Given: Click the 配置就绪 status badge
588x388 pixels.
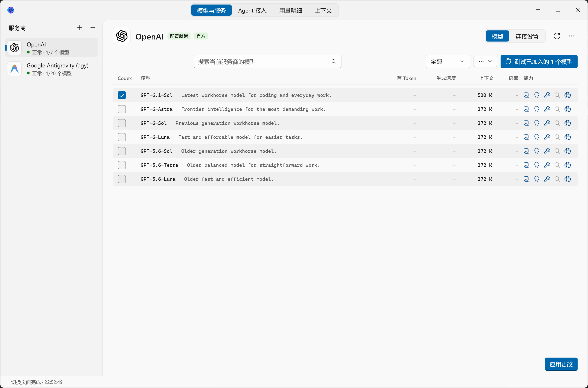Looking at the screenshot, I should pyautogui.click(x=179, y=36).
